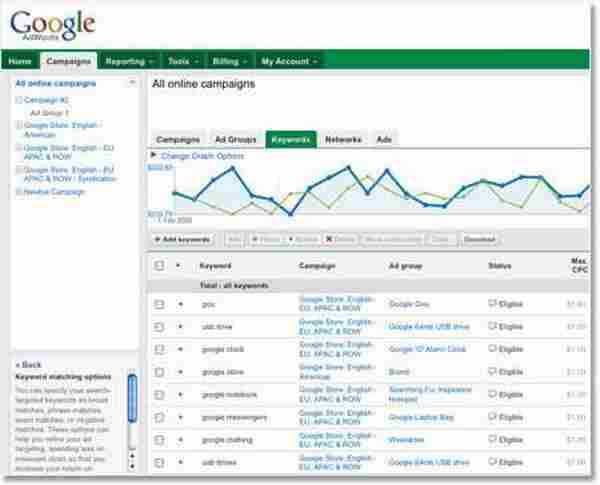600x485 pixels.
Task: Go to the Home tab
Action: (x=20, y=61)
